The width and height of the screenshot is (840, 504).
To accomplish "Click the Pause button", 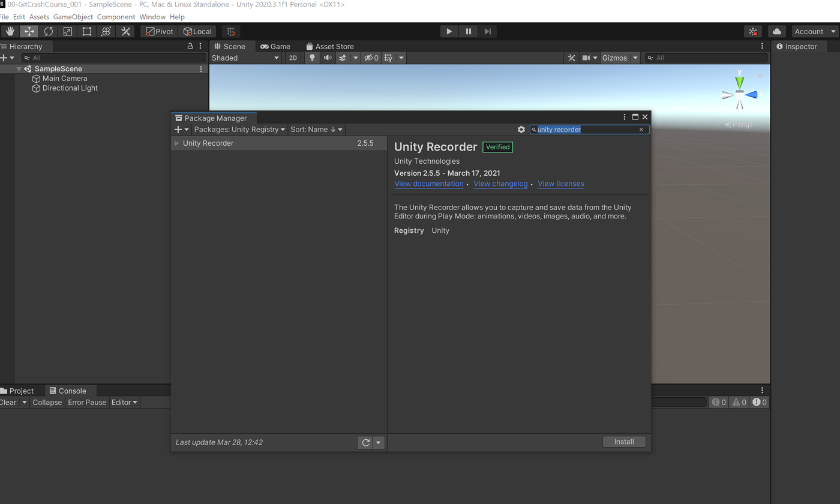I will pyautogui.click(x=469, y=31).
